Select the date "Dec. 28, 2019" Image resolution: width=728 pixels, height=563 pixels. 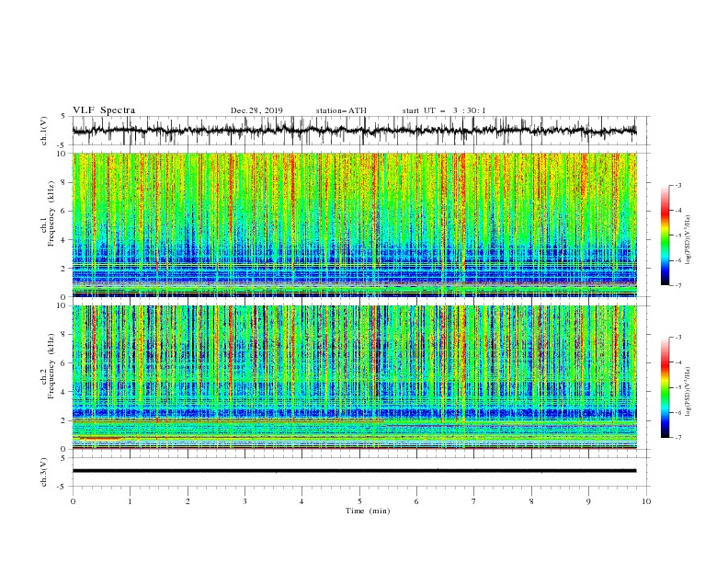tap(256, 110)
